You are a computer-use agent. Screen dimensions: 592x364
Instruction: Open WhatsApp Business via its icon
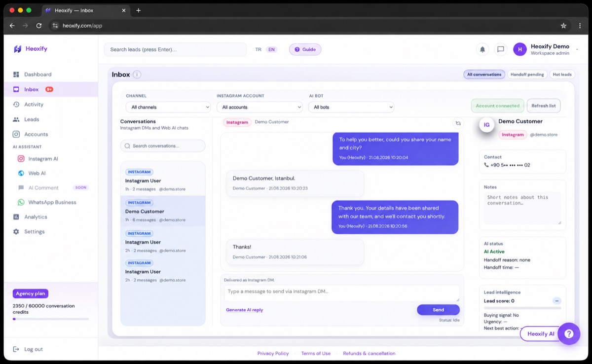pyautogui.click(x=21, y=202)
